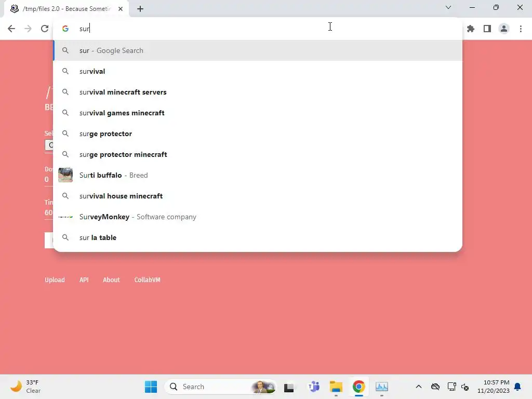Select 'survival house minecraft' suggestion

[x=258, y=196]
